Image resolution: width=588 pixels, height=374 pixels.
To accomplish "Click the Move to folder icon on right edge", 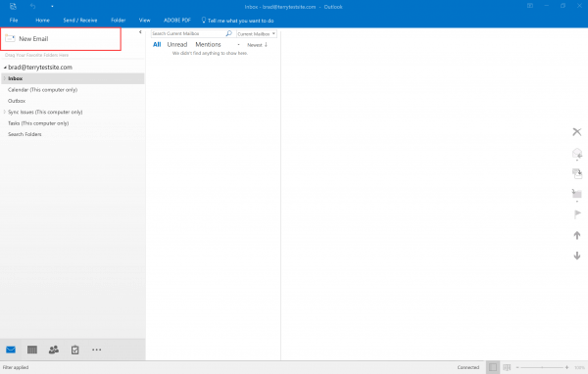I will point(577,194).
